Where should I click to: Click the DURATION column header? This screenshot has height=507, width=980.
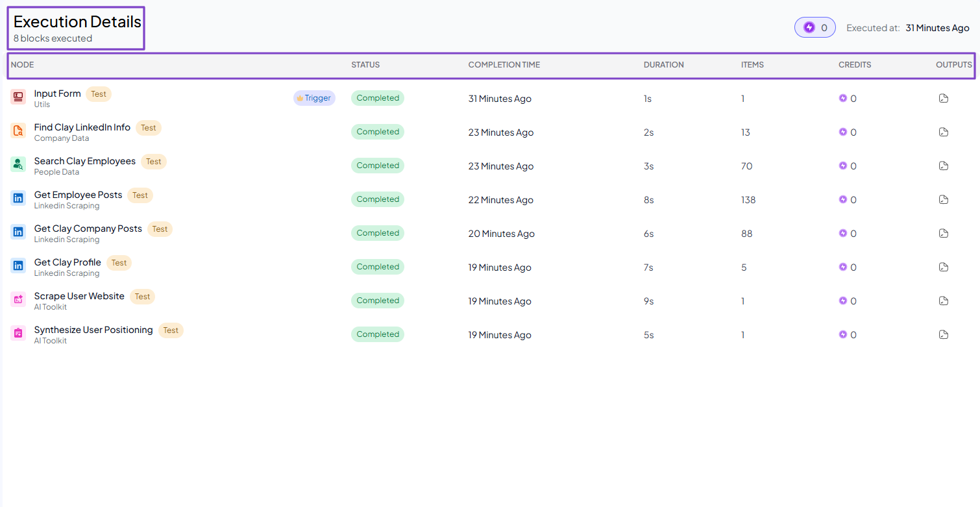point(664,65)
